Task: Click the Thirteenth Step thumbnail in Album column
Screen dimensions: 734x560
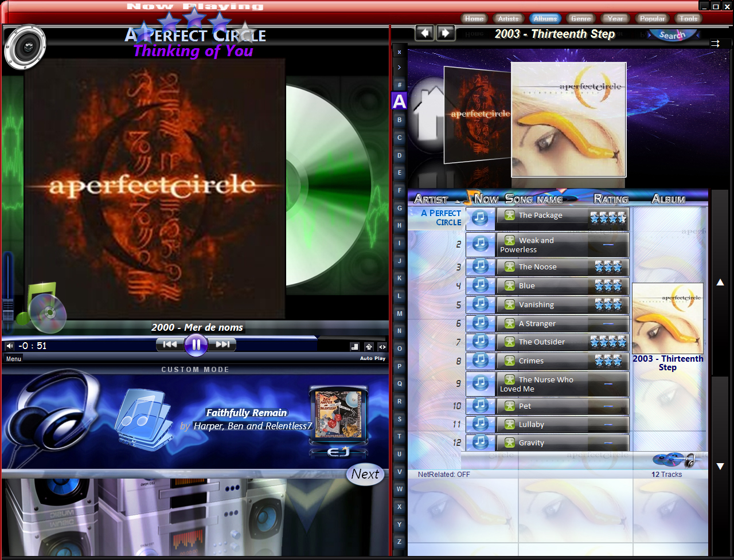Action: point(667,318)
